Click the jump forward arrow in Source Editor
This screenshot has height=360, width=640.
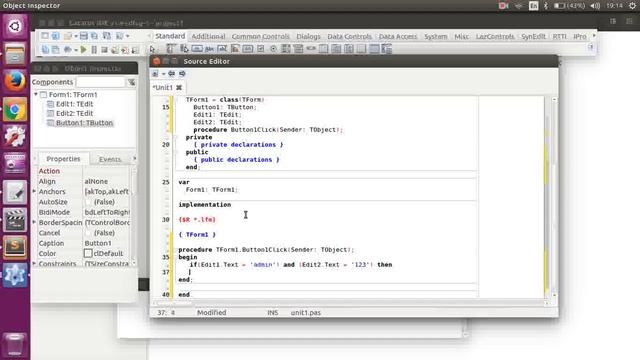click(182, 74)
